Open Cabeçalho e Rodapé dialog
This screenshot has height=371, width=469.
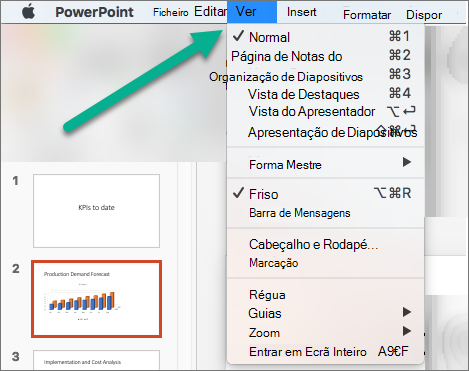pyautogui.click(x=325, y=244)
